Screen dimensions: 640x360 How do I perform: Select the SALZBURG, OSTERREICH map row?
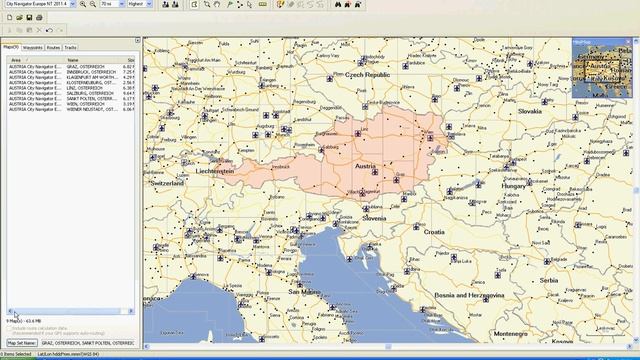tap(71, 93)
